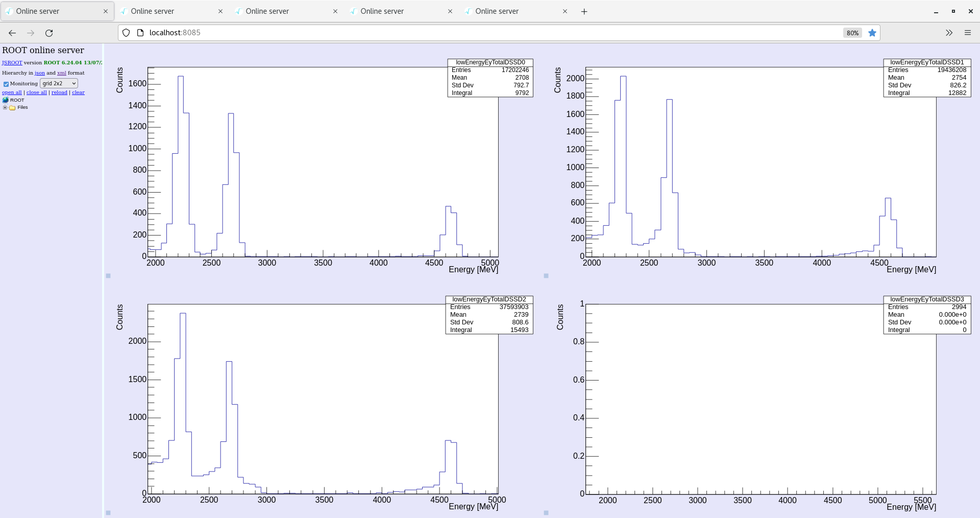
Task: Open the JSROOT documentation link
Action: 12,62
